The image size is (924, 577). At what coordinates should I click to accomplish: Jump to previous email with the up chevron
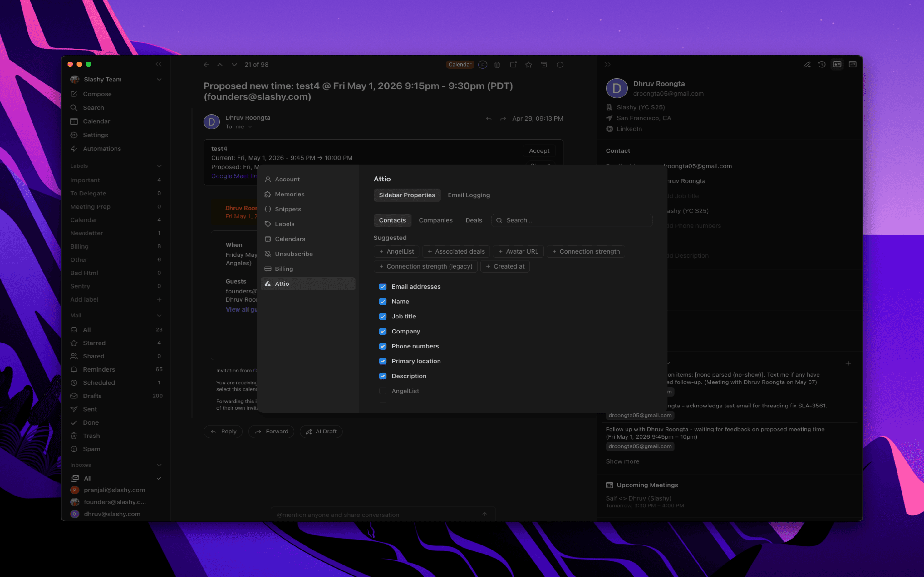220,65
